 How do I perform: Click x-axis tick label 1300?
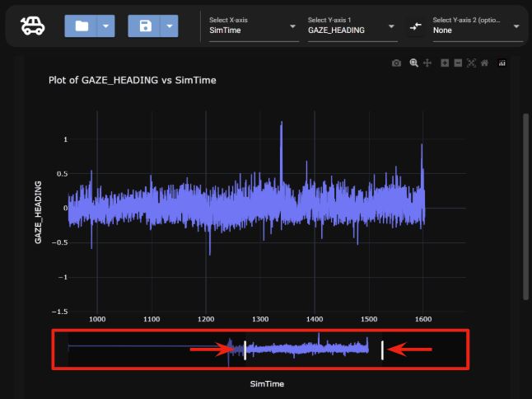click(260, 319)
